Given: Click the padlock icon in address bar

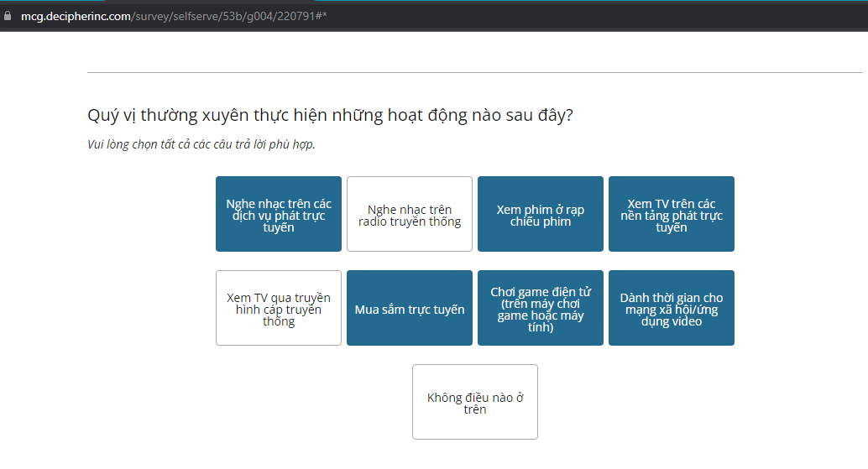Looking at the screenshot, I should (8, 15).
